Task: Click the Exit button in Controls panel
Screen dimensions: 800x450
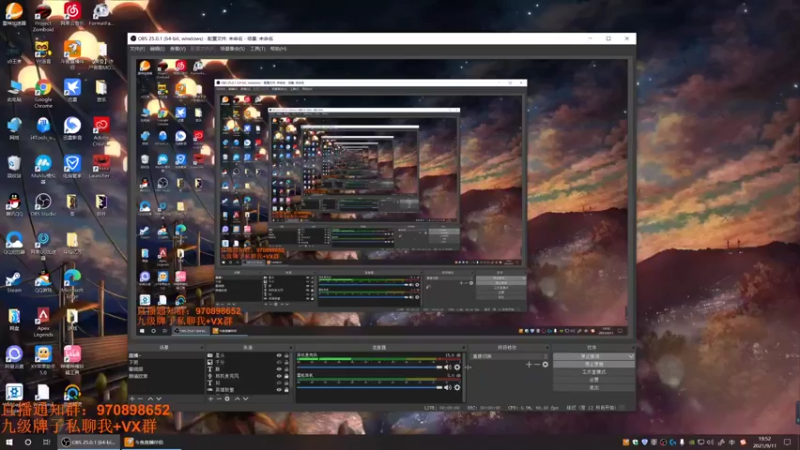Action: click(x=594, y=387)
